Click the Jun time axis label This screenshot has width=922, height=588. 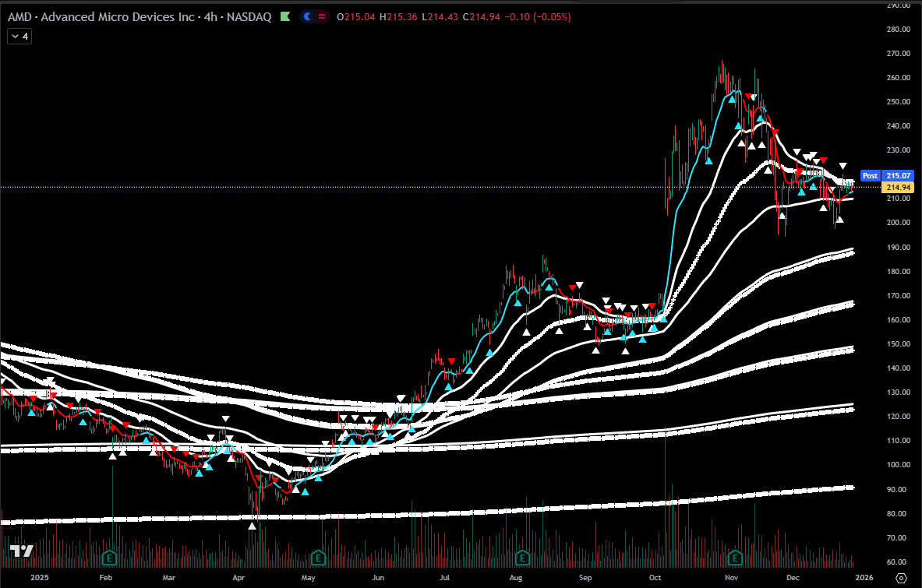[x=378, y=577]
